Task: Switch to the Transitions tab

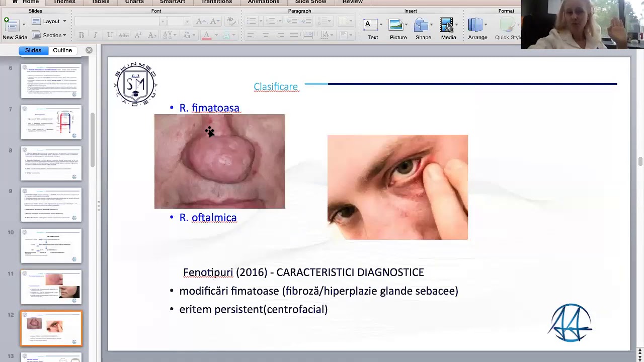Action: pyautogui.click(x=216, y=2)
